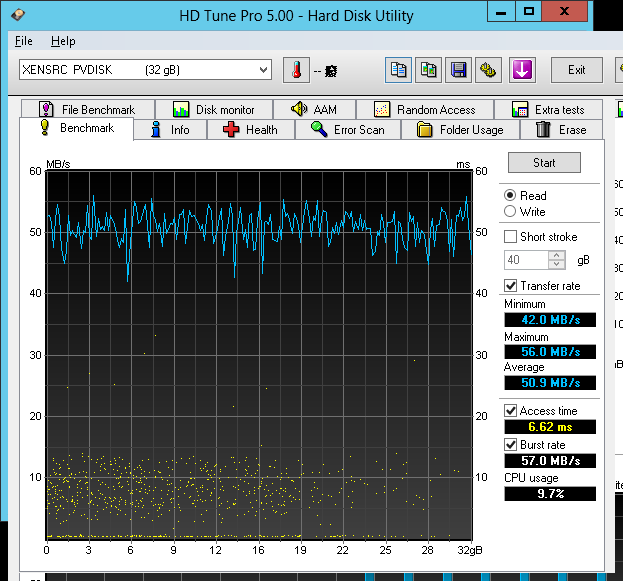Toggle the Burst rate checkbox
Image resolution: width=623 pixels, height=581 pixels.
click(510, 444)
